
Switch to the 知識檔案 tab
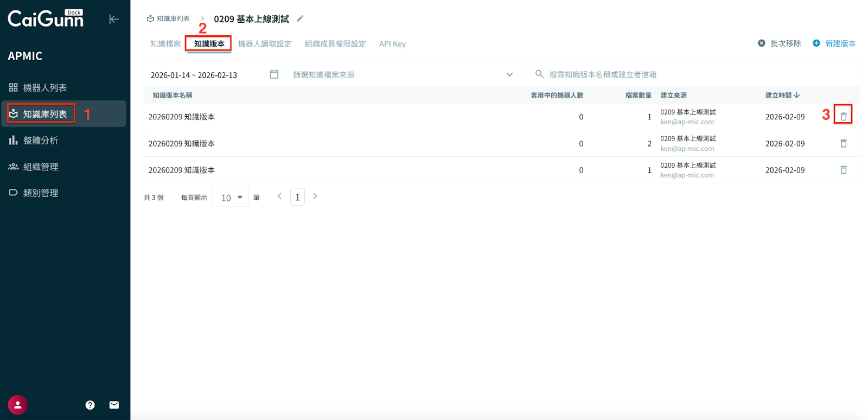click(x=165, y=44)
